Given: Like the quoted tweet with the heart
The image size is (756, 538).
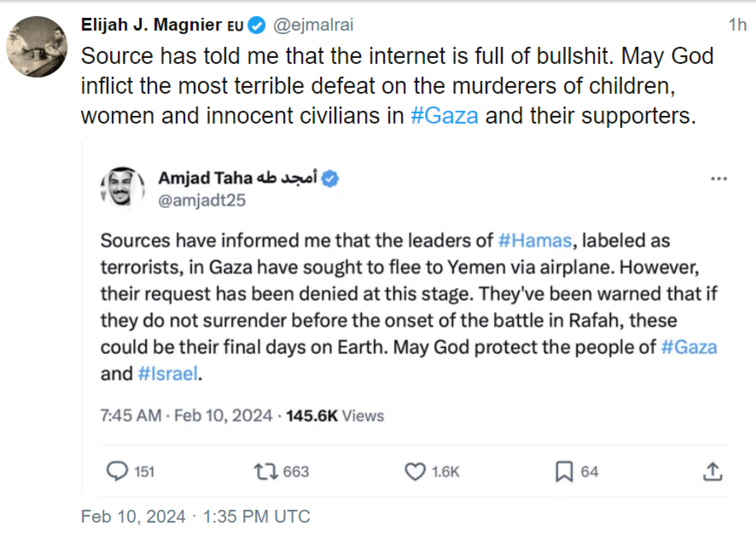Looking at the screenshot, I should coord(415,471).
